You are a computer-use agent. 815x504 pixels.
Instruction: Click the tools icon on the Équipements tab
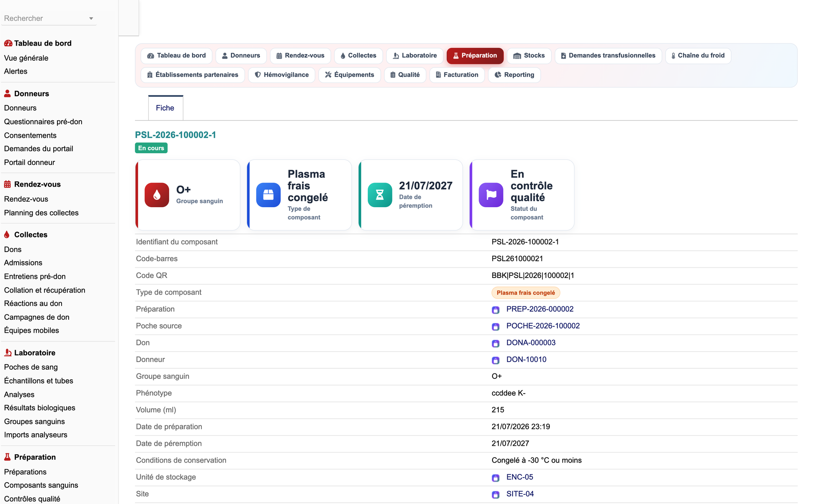(328, 75)
